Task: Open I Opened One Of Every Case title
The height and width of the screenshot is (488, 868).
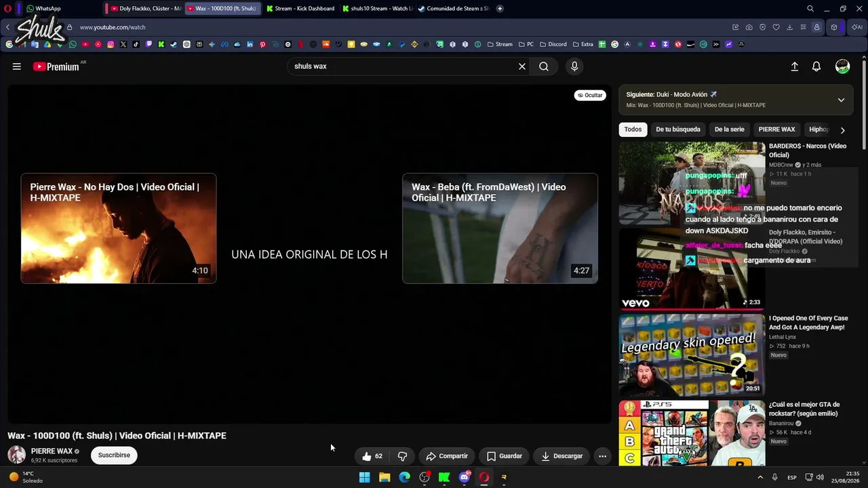Action: pyautogui.click(x=808, y=323)
